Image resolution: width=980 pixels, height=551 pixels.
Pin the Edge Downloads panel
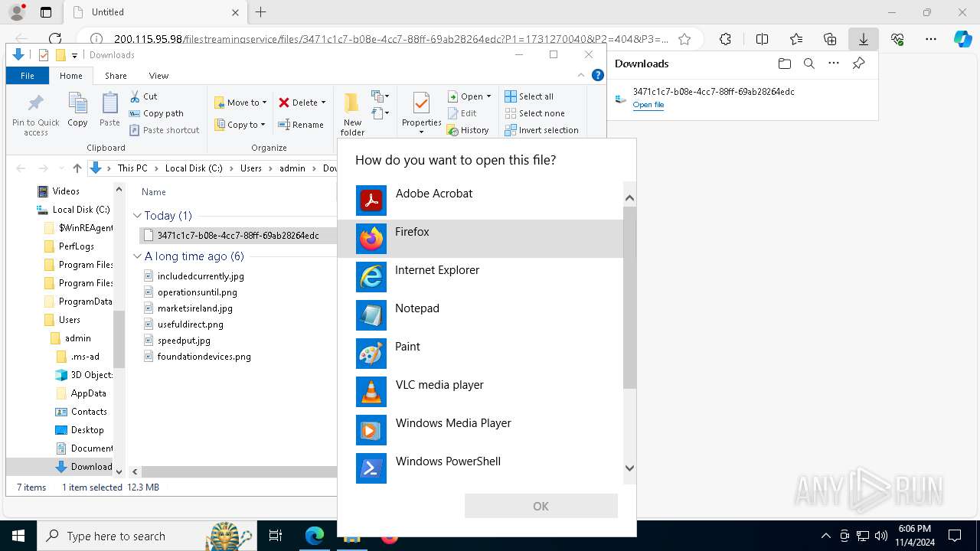pos(858,64)
